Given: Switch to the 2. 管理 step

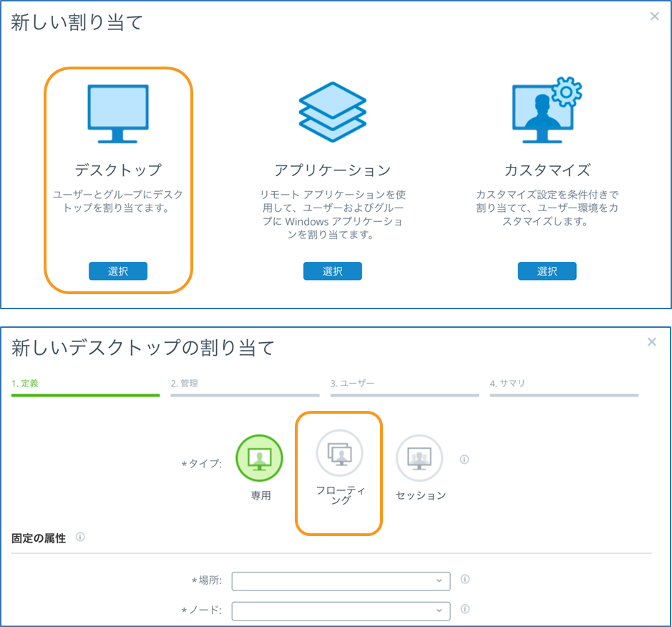Looking at the screenshot, I should click(x=184, y=384).
